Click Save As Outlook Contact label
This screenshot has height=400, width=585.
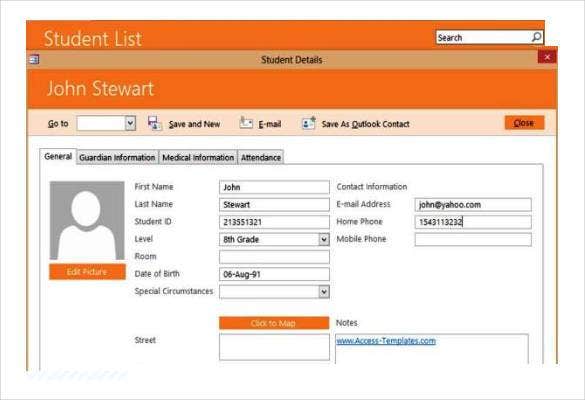coord(366,124)
